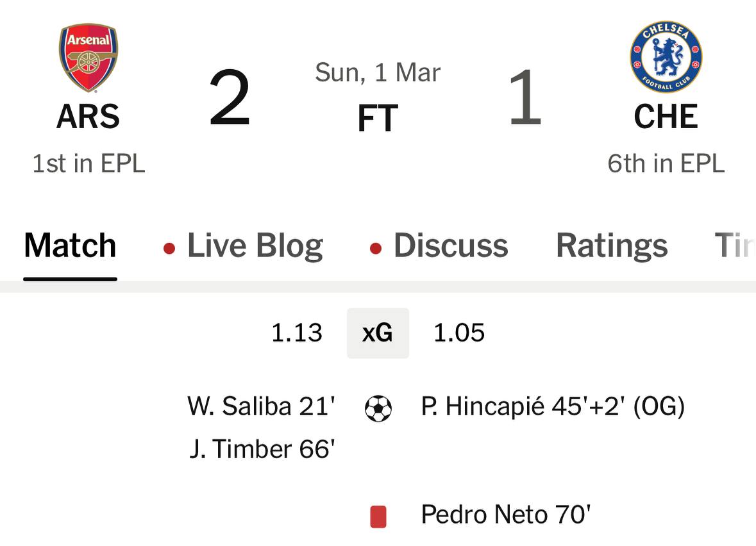Click the '1st in EPL' standing text
The image size is (756, 546).
(88, 163)
